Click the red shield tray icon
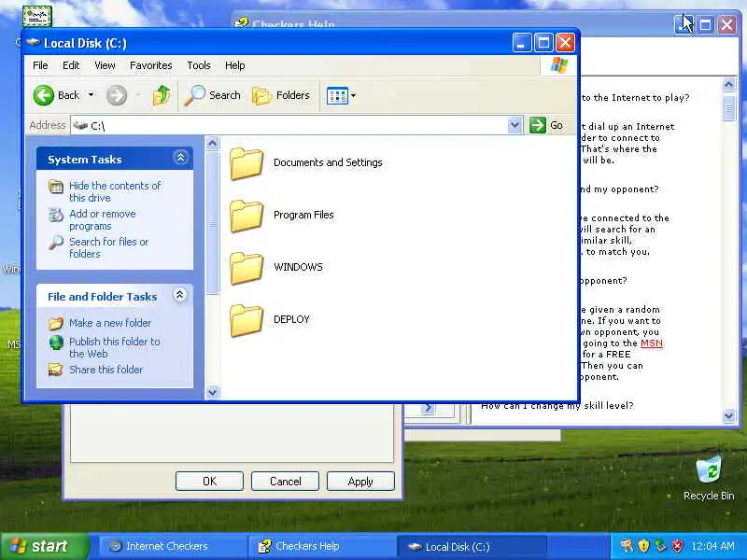The image size is (747, 560). pos(677,545)
